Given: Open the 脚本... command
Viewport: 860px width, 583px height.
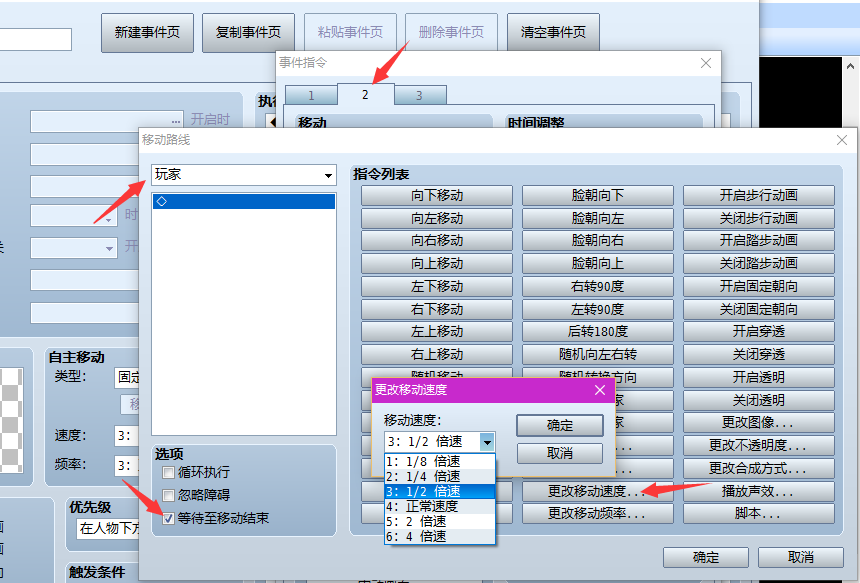Looking at the screenshot, I should [759, 514].
